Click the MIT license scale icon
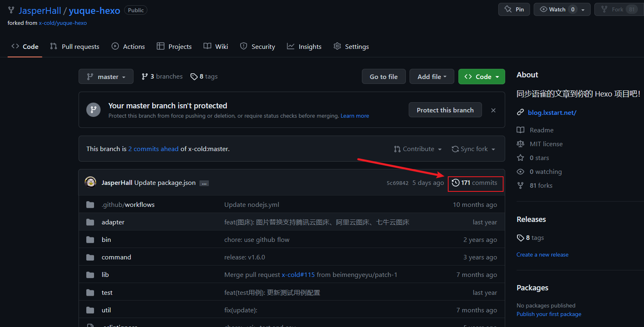This screenshot has height=327, width=644. click(520, 144)
